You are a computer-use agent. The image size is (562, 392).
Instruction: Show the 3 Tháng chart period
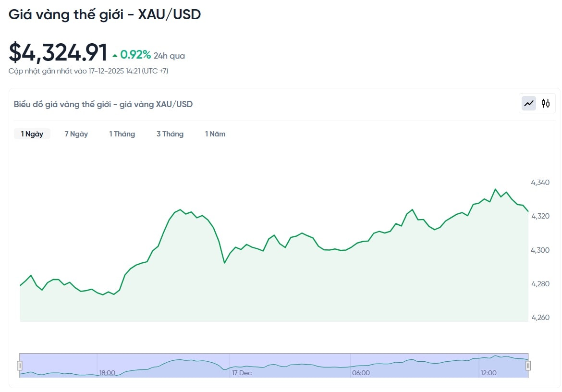click(x=170, y=134)
